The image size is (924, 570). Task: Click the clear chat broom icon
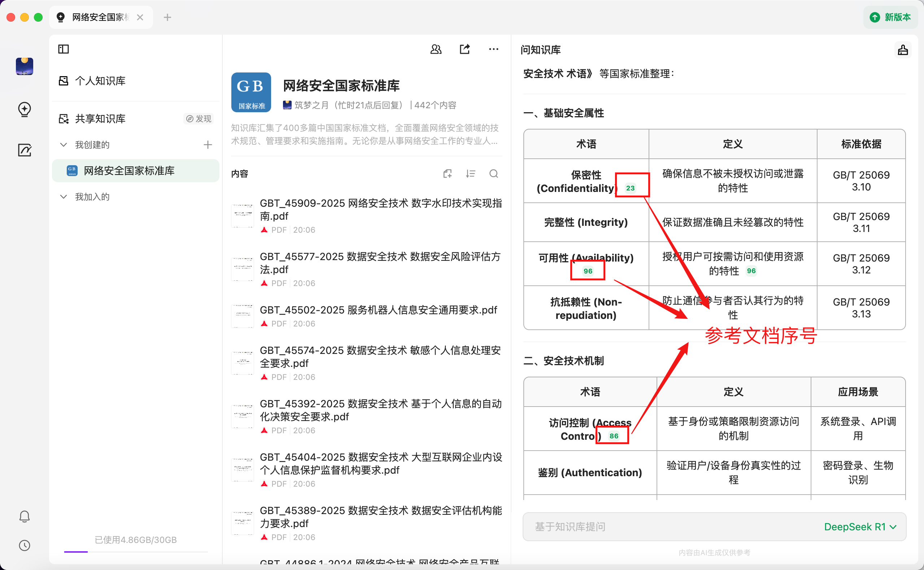click(902, 50)
